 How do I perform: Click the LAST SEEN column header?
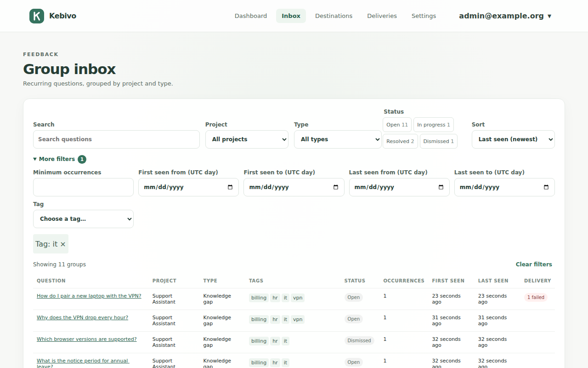coord(493,281)
